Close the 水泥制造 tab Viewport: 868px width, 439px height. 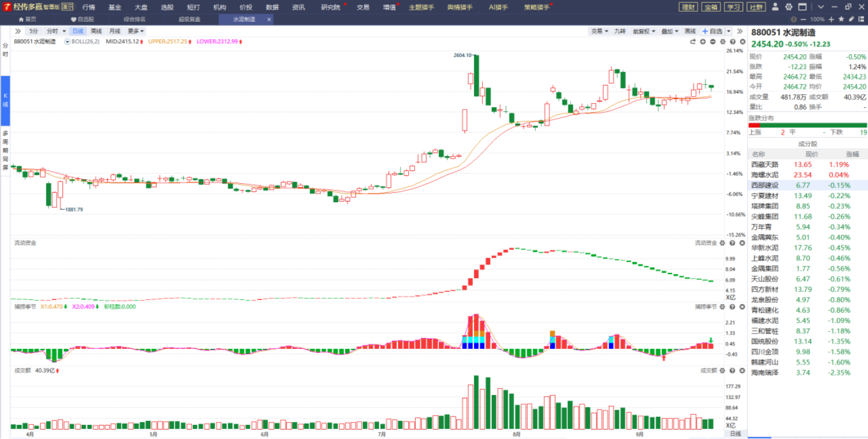pyautogui.click(x=269, y=19)
